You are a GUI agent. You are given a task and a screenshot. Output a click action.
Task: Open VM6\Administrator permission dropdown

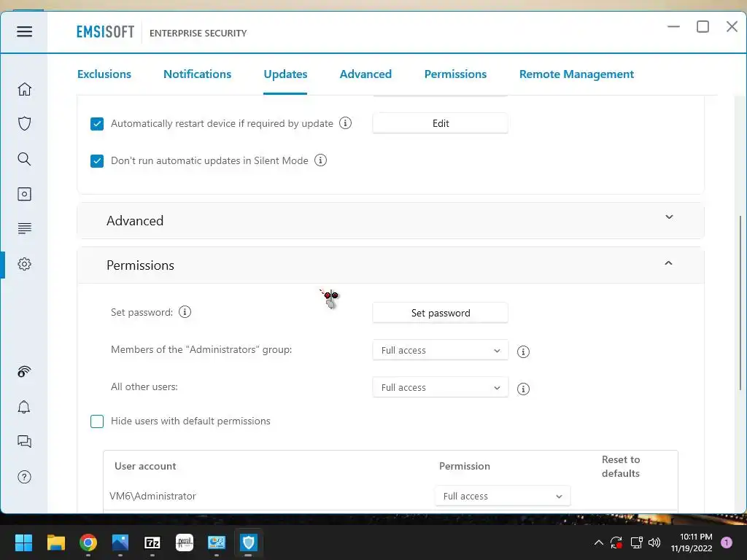pos(502,496)
